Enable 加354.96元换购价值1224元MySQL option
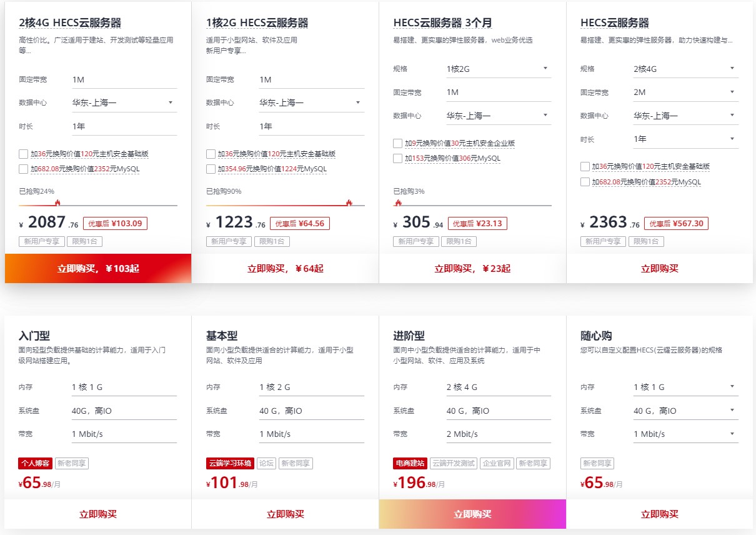This screenshot has height=535, width=756. [x=211, y=169]
